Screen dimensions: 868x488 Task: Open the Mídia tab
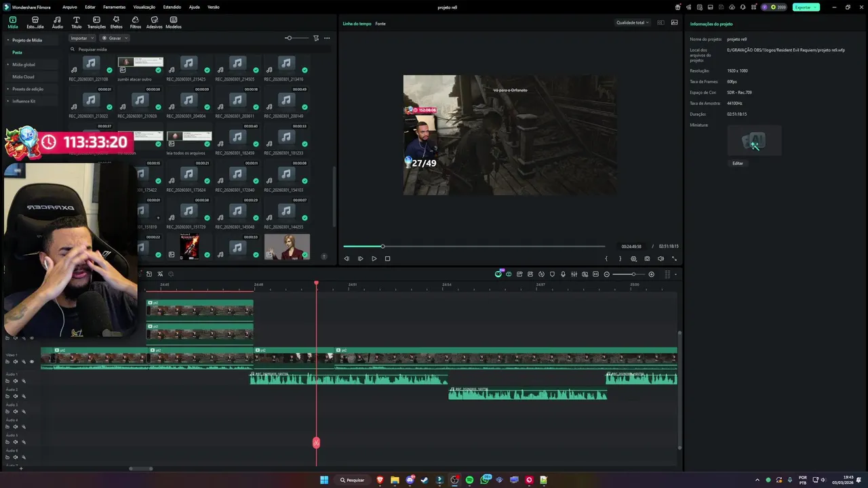(x=12, y=22)
